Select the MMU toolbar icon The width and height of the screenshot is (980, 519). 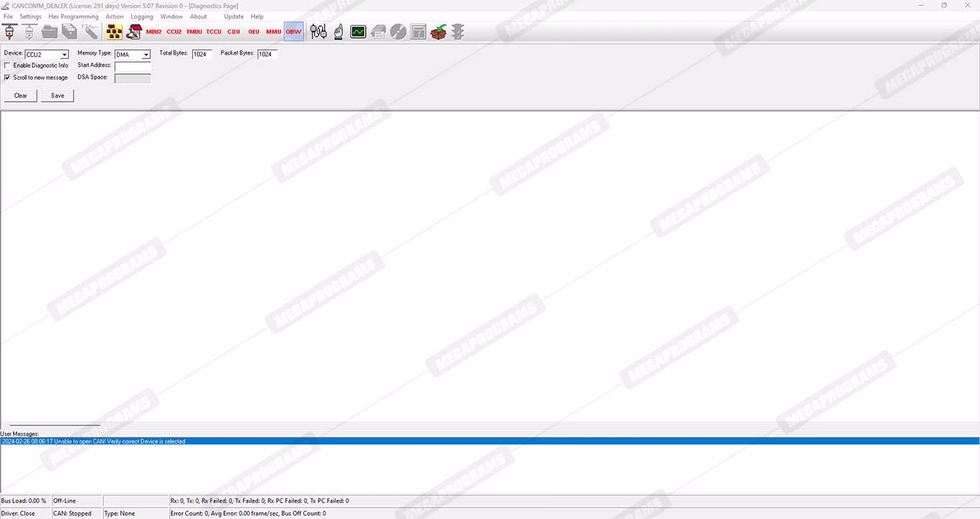click(x=273, y=32)
